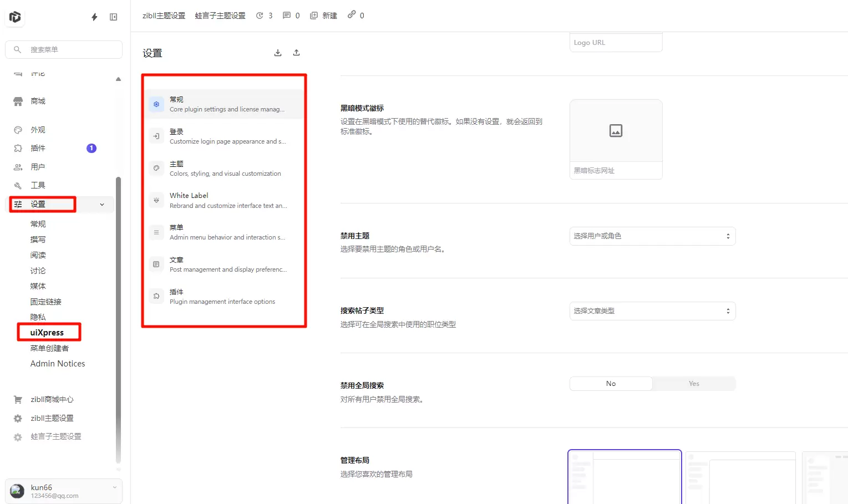Click the White Label settings icon

click(x=155, y=200)
